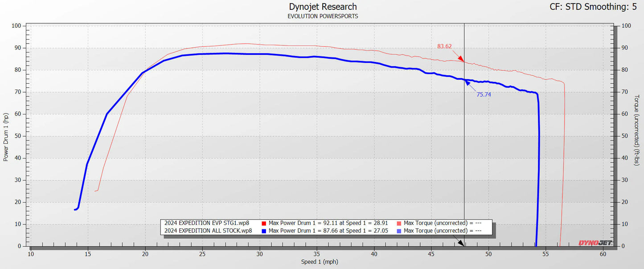Click the red arrow marker at 83.62
This screenshot has width=644, height=269.
[x=461, y=58]
